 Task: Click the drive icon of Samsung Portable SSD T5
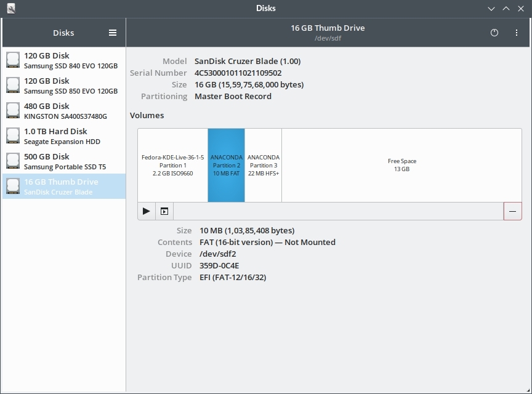tap(13, 161)
